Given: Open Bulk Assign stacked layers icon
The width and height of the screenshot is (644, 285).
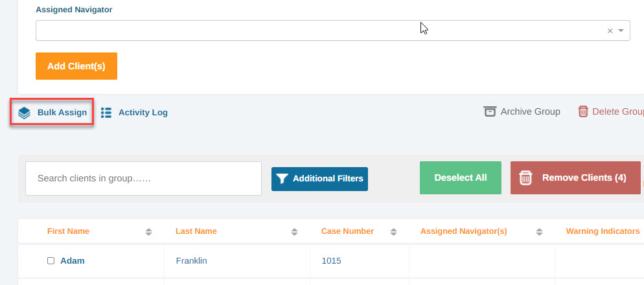Looking at the screenshot, I should click(x=24, y=113).
